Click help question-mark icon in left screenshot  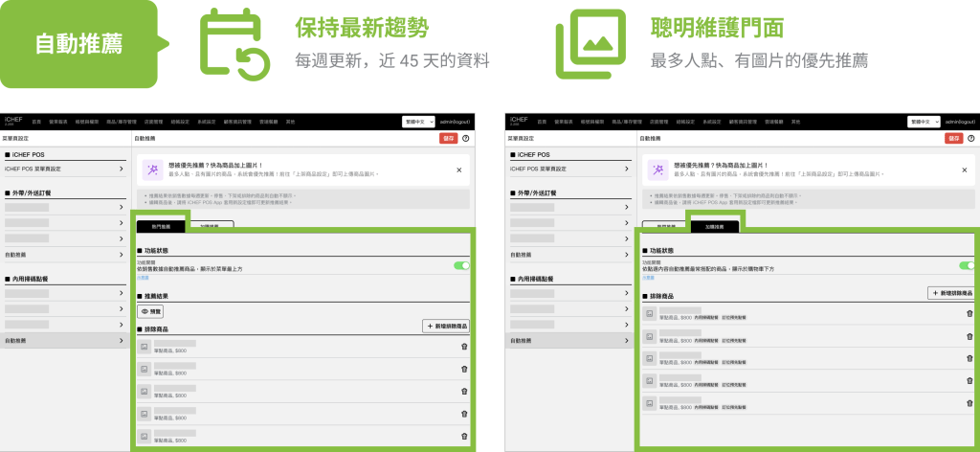[465, 138]
